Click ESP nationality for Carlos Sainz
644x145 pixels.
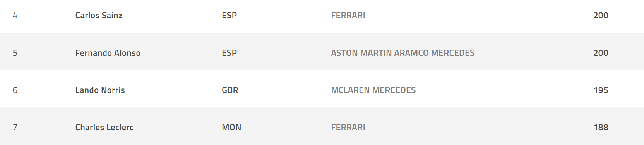229,16
